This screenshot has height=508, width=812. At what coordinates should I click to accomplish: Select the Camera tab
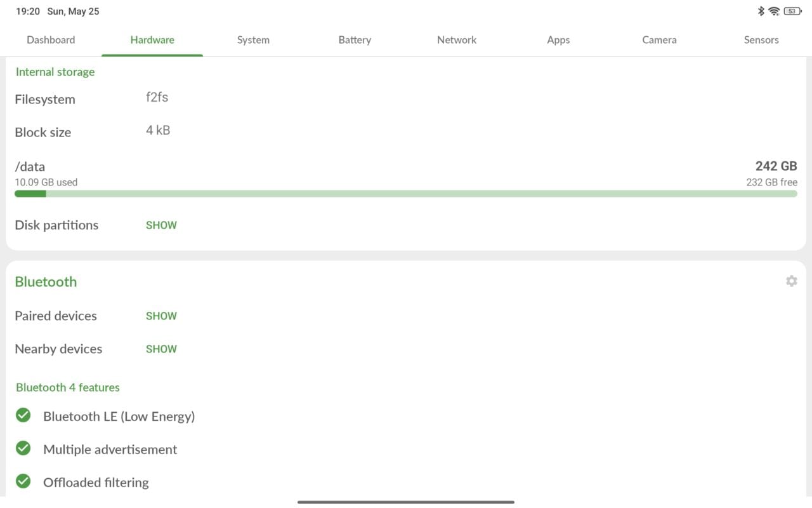tap(659, 40)
